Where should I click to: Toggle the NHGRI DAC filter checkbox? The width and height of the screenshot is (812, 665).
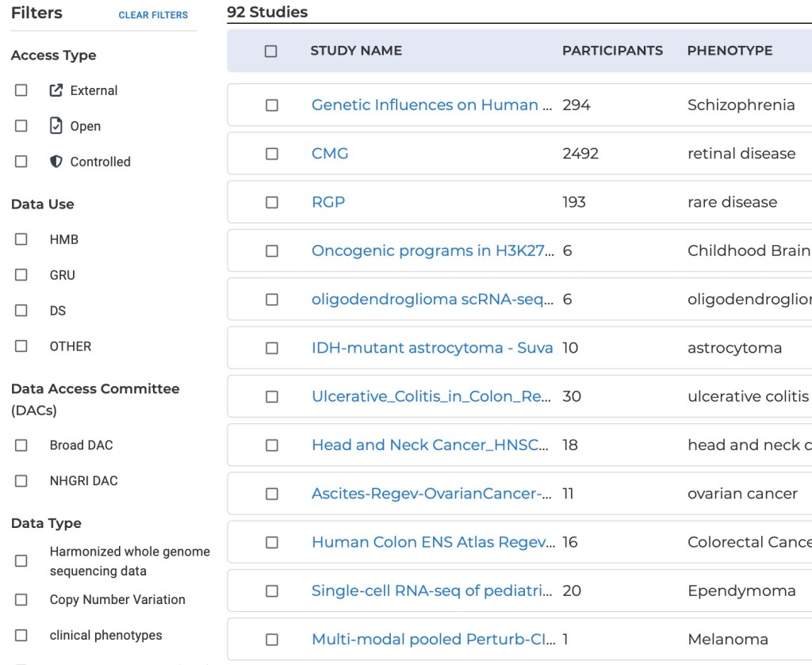pos(21,481)
